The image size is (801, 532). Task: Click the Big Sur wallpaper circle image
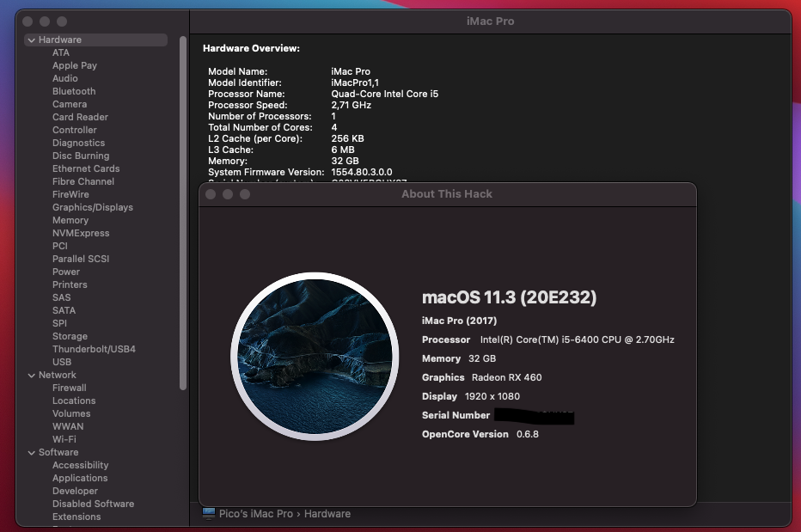click(x=315, y=356)
